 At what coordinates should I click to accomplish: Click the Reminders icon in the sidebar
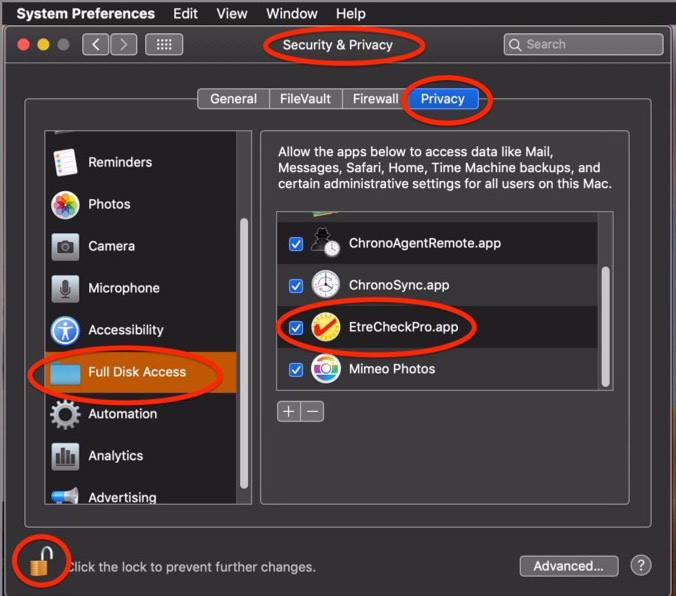click(x=65, y=162)
